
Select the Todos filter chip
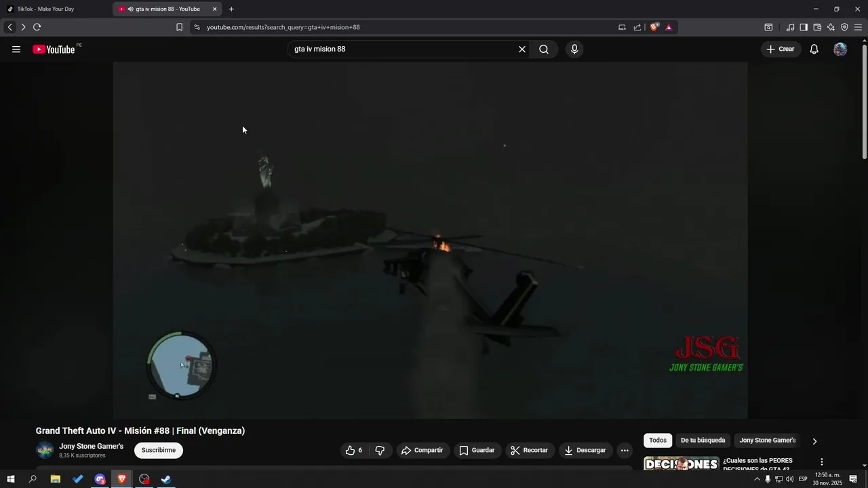[x=658, y=441]
